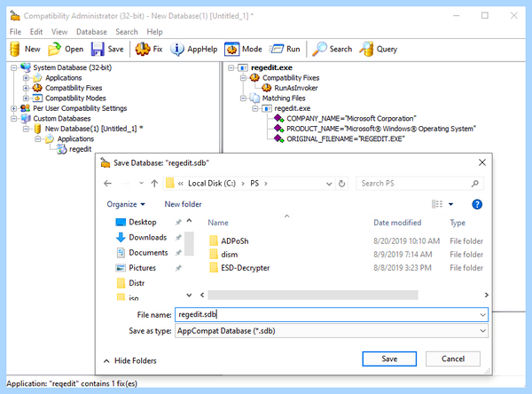Collapse the Matching Files node in the right pane

(243, 98)
